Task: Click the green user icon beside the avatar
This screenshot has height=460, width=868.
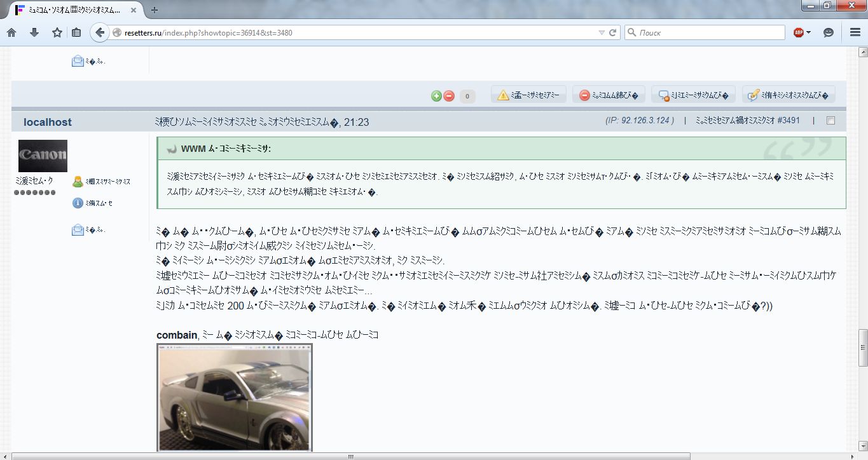Action: click(x=78, y=182)
